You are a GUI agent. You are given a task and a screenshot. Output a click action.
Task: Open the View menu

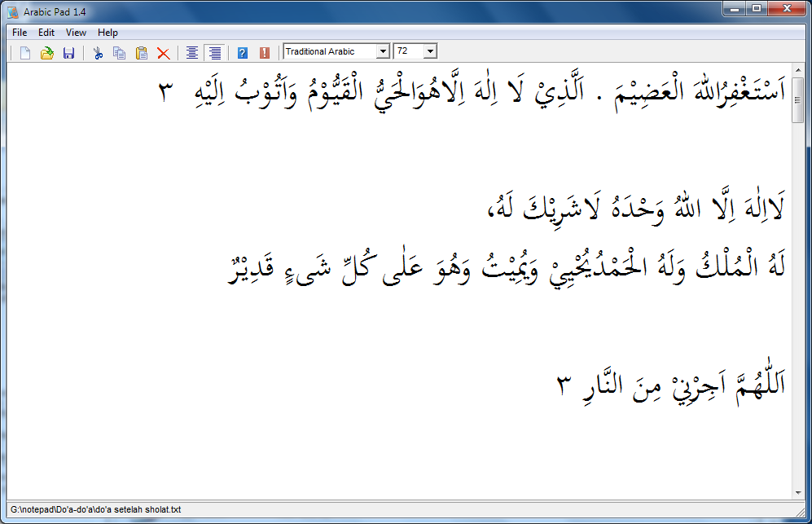pyautogui.click(x=76, y=32)
